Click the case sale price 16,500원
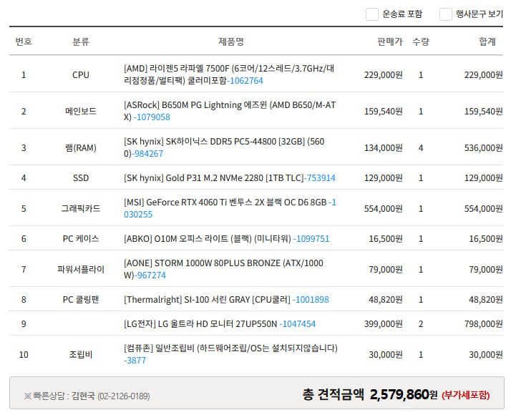Screen dimensions: 516x420 [386, 239]
